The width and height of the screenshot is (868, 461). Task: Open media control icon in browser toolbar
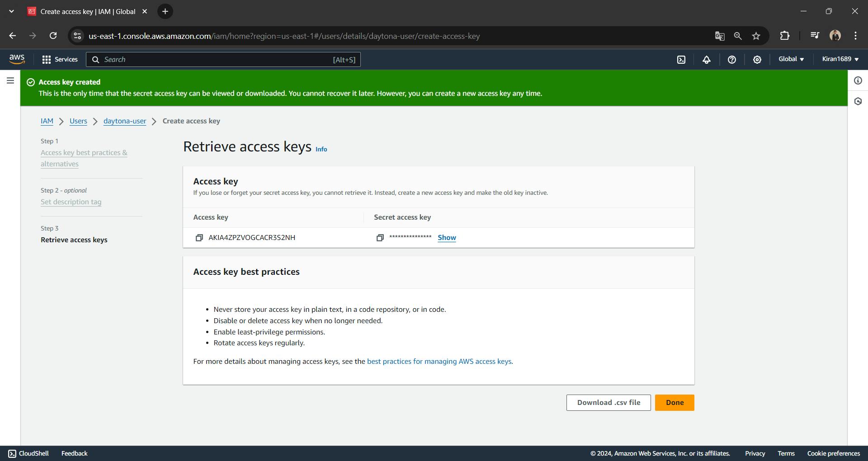click(815, 36)
